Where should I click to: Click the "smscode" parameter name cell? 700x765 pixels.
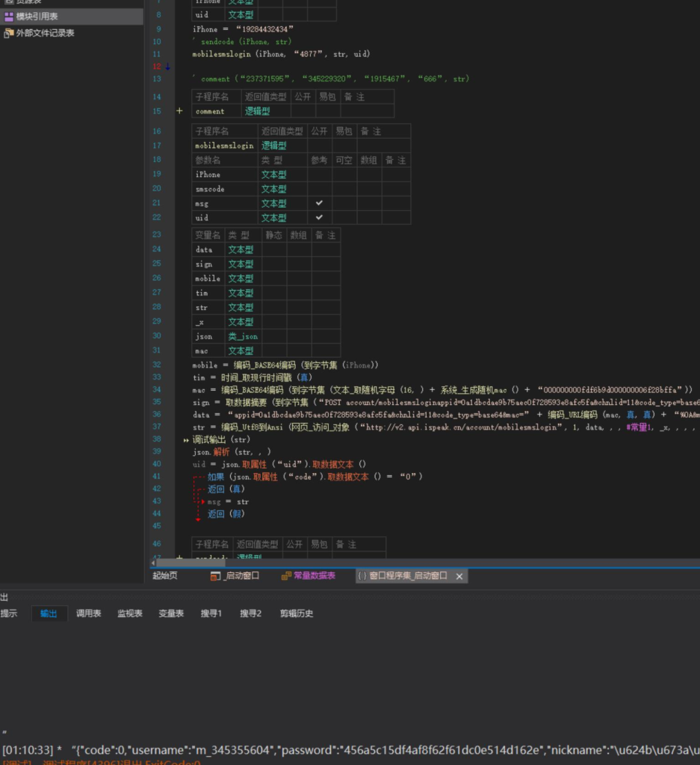pos(225,189)
